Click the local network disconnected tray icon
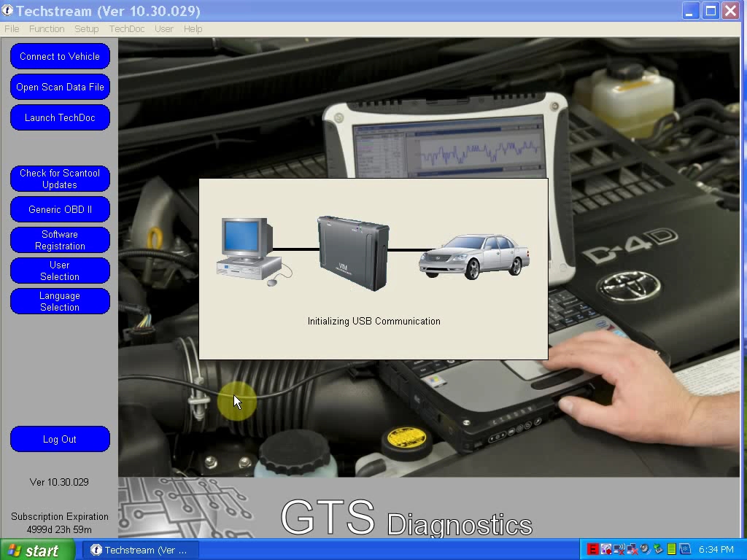 632,550
